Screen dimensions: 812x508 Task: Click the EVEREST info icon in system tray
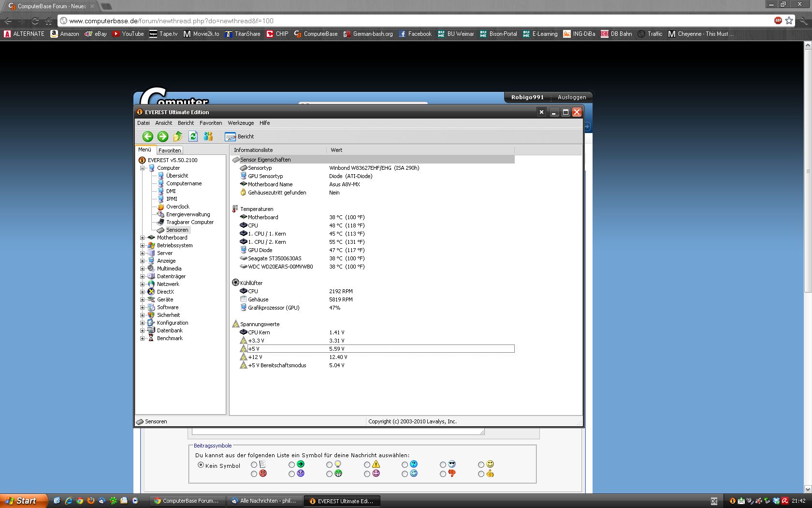pos(733,501)
